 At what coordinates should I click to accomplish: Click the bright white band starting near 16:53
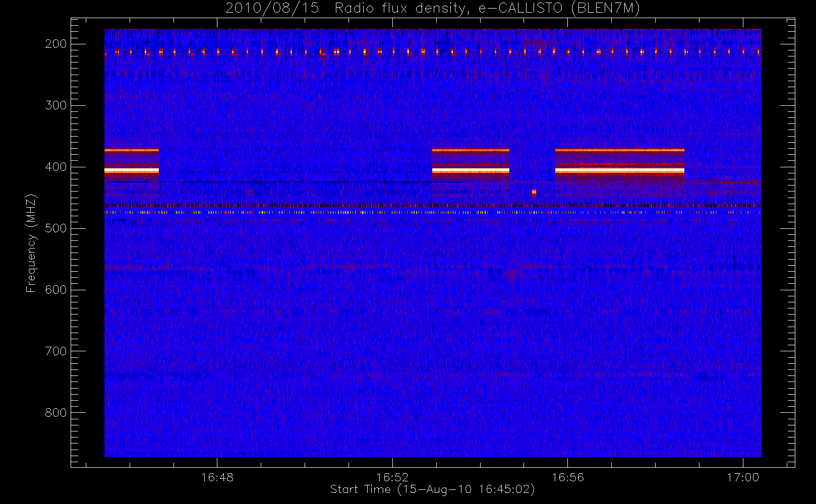pyautogui.click(x=471, y=171)
